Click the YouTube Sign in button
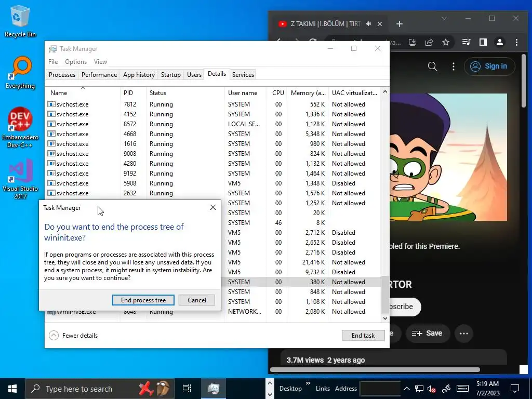Viewport: 532px width, 399px height. [489, 66]
